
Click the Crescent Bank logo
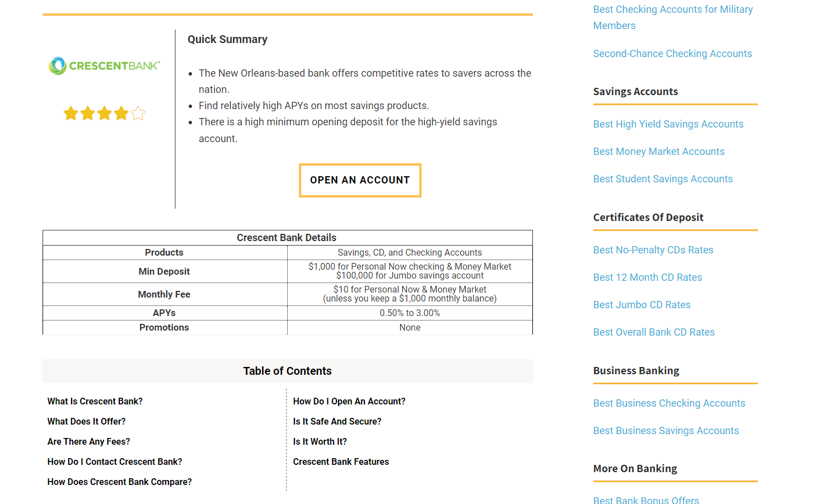coord(104,66)
